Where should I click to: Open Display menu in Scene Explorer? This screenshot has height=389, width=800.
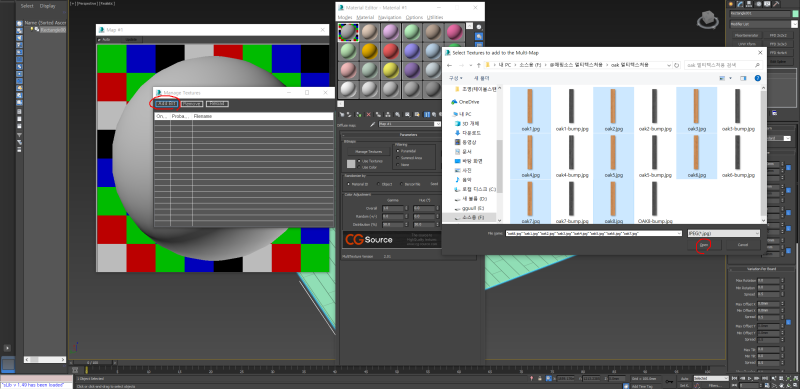[x=48, y=6]
